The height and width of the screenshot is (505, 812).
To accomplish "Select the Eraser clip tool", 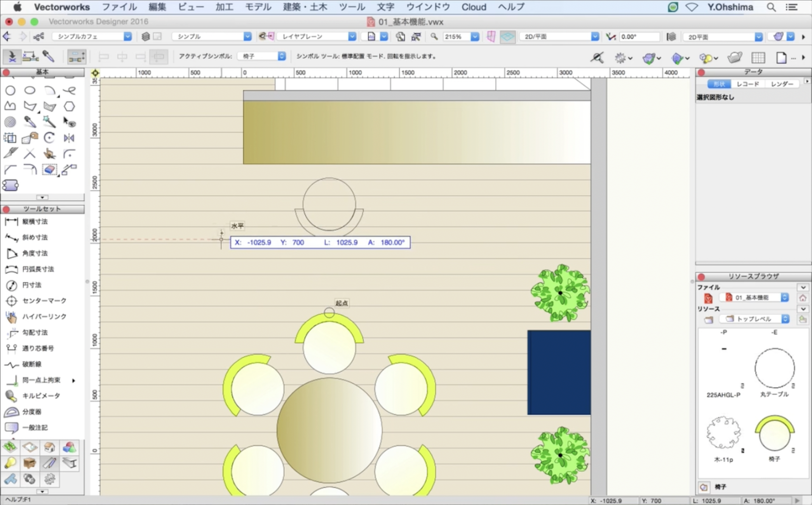I will coord(49,170).
